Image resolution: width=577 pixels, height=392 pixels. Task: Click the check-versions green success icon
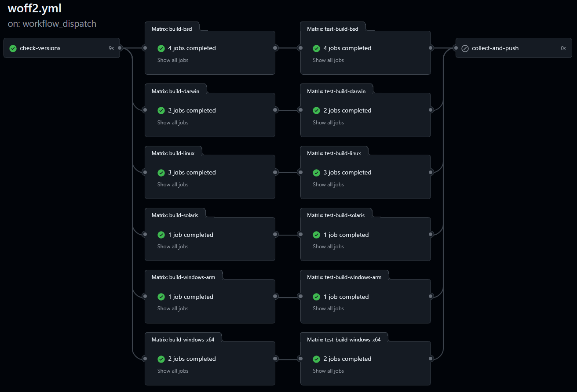pyautogui.click(x=13, y=48)
